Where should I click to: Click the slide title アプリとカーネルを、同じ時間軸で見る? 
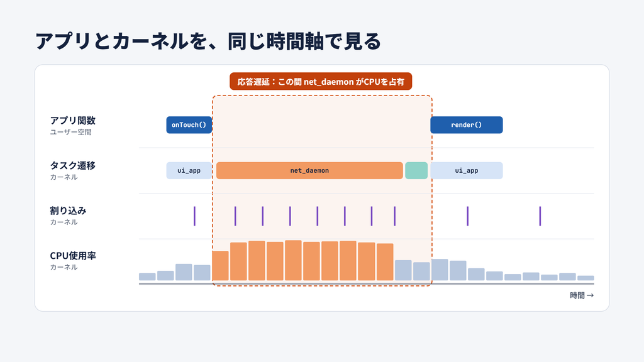click(x=209, y=41)
